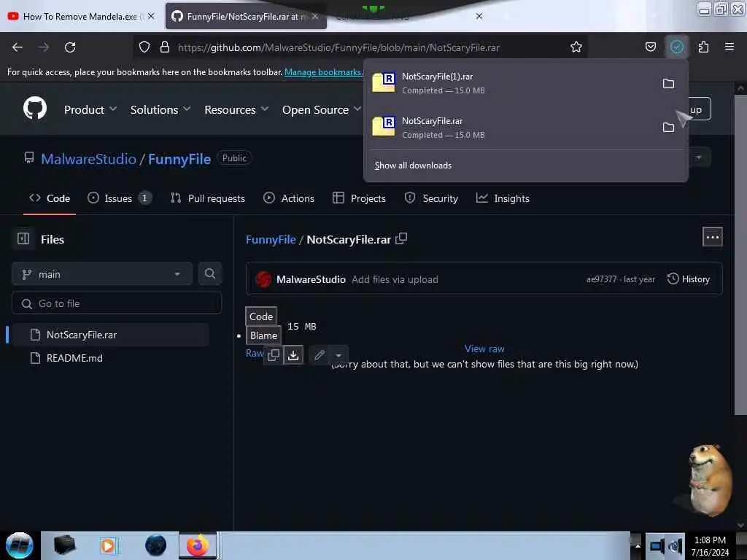Copy raw file contents icon
Screen dimensions: 747x560
coord(274,355)
